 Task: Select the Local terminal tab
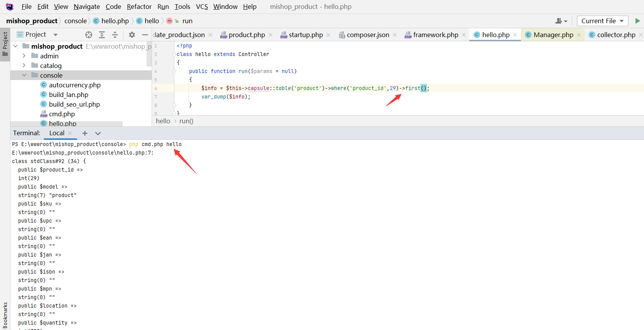click(x=57, y=133)
